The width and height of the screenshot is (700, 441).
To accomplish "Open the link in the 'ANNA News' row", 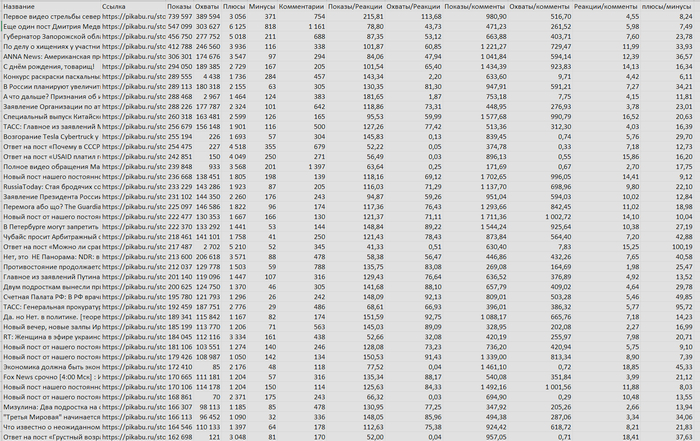I will pyautogui.click(x=132, y=58).
